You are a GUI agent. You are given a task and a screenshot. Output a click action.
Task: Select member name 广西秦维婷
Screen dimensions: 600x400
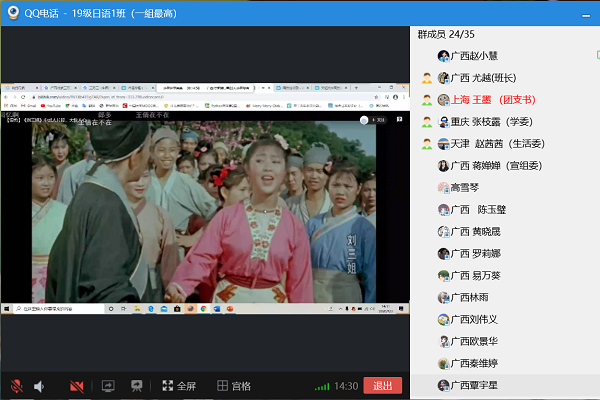[x=474, y=364]
